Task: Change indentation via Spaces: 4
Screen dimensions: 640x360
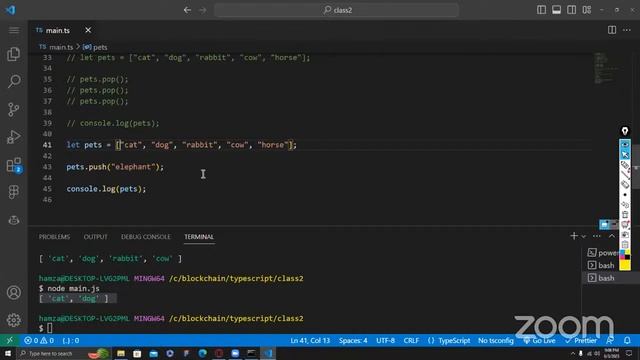Action: (x=353, y=340)
